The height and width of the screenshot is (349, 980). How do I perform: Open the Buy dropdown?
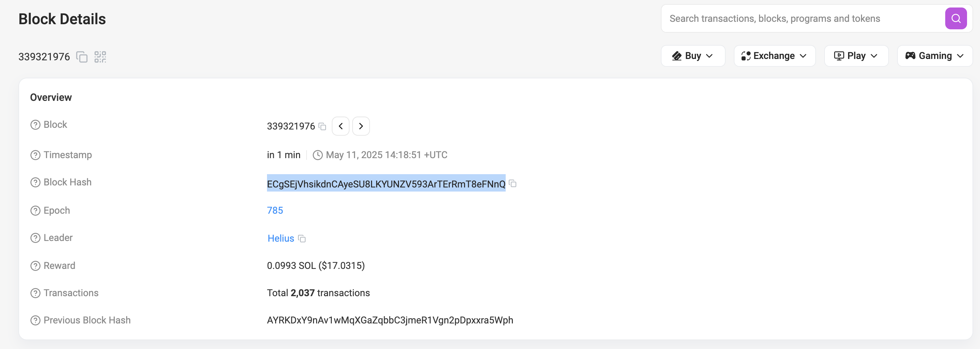693,56
